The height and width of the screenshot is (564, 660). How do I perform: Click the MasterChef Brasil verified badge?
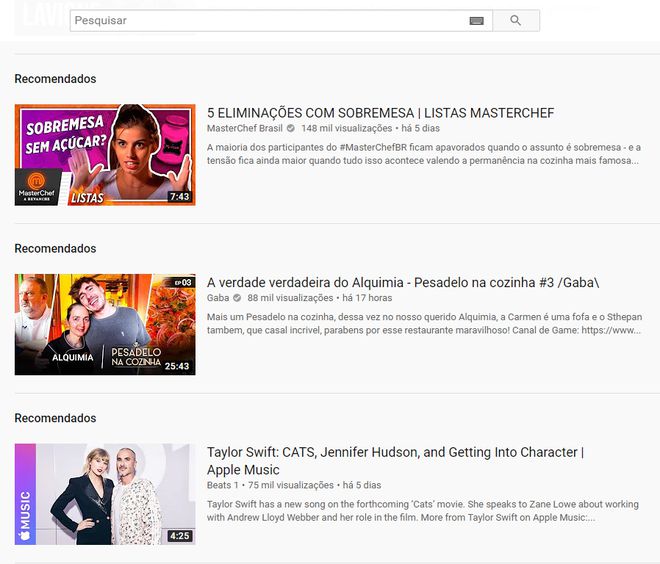tap(290, 128)
